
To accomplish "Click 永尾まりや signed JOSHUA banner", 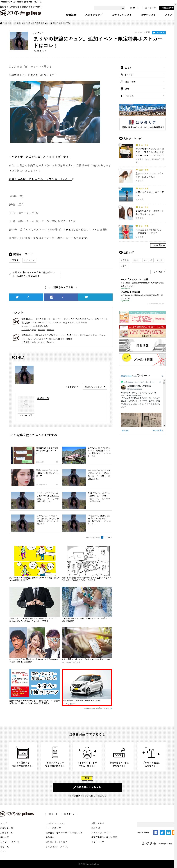I will click(x=143, y=110).
